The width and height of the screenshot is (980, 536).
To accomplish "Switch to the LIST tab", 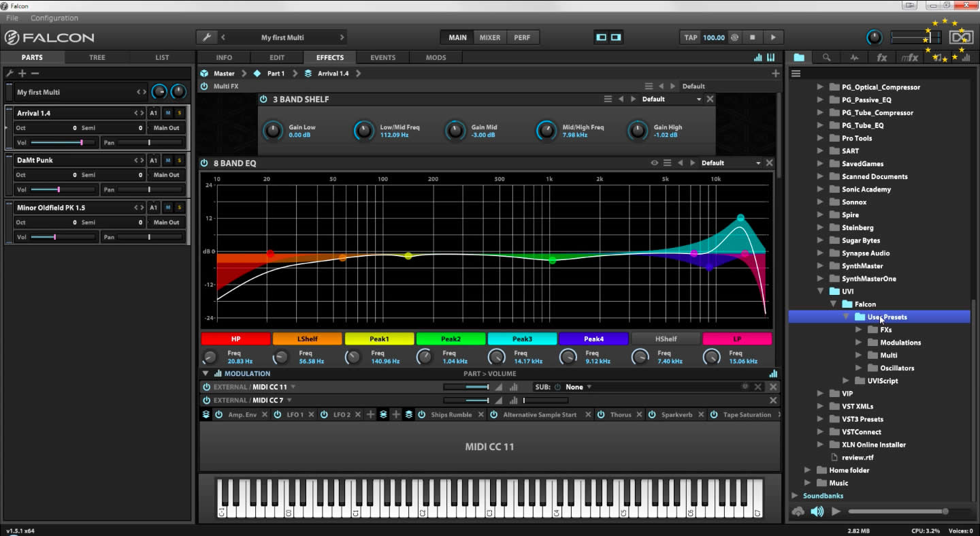I will [x=162, y=58].
